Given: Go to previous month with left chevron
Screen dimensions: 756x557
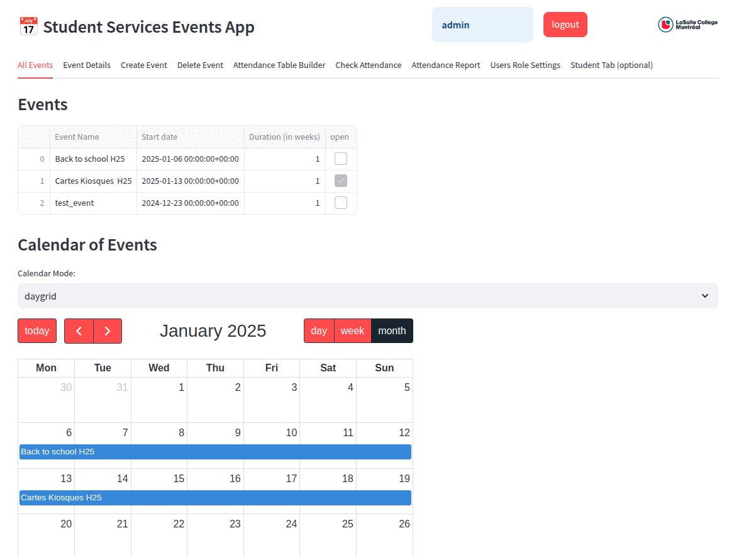Looking at the screenshot, I should pyautogui.click(x=79, y=330).
